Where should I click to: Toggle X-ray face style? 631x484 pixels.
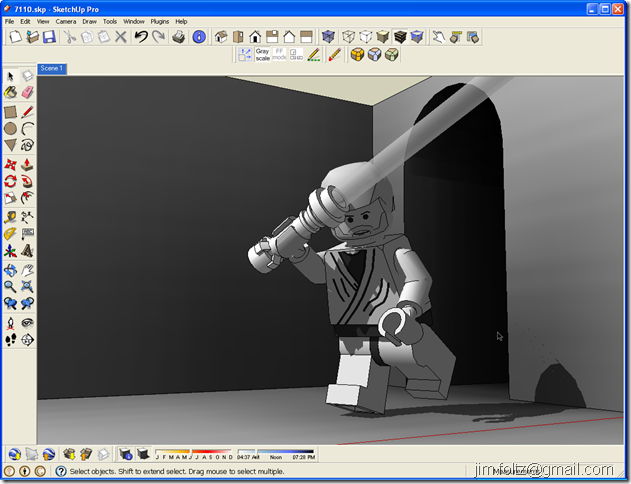[x=328, y=37]
